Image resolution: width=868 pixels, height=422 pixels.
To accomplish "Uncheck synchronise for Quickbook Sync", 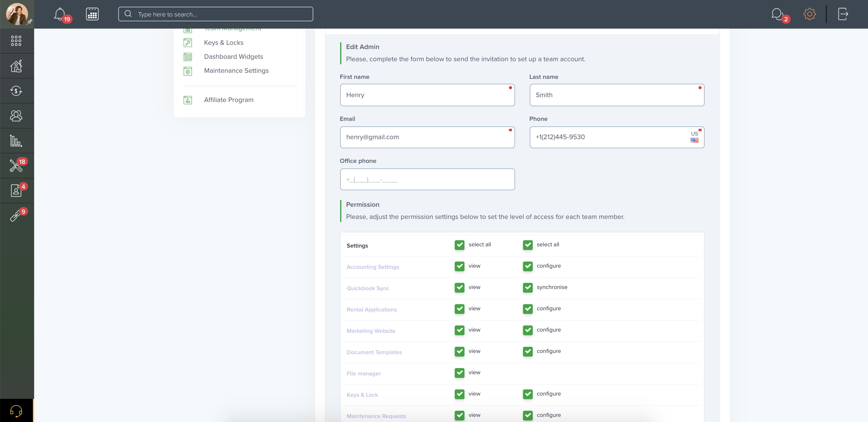I will (x=528, y=287).
